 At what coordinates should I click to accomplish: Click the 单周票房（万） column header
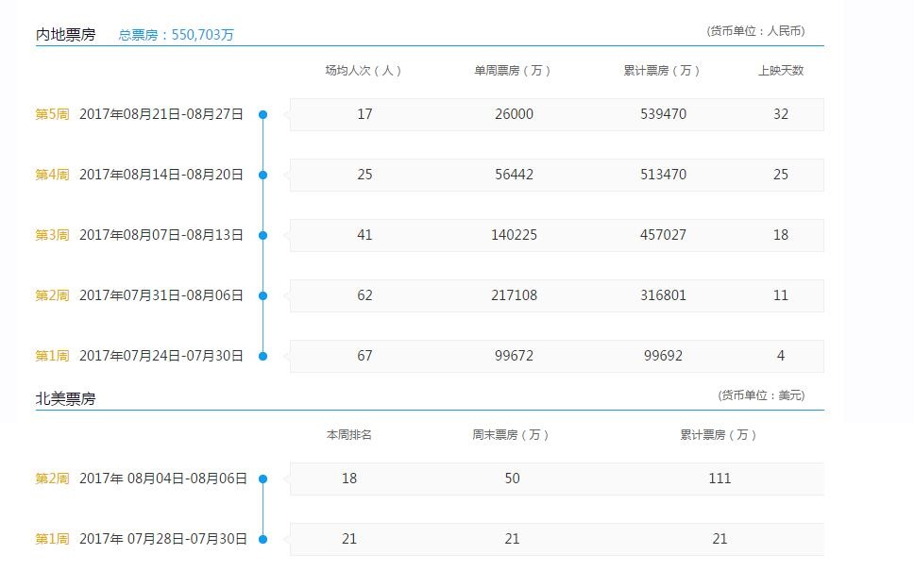click(x=513, y=71)
